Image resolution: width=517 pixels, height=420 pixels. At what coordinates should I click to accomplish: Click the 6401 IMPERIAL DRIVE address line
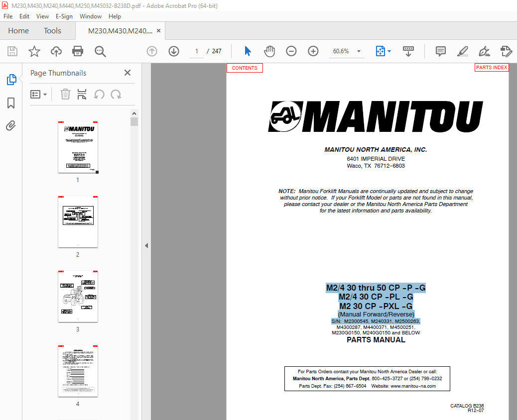[x=376, y=159]
